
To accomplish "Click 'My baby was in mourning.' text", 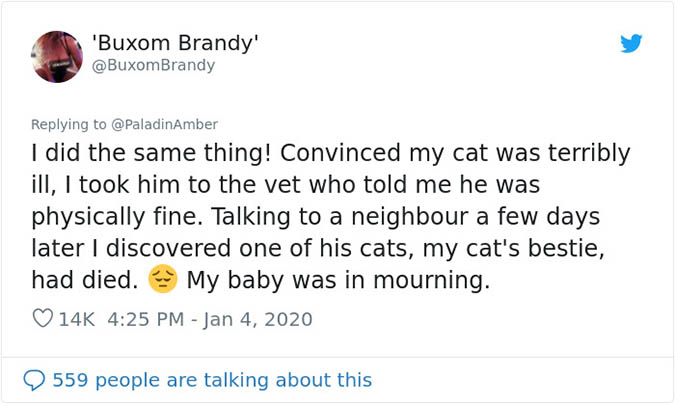I will [338, 281].
